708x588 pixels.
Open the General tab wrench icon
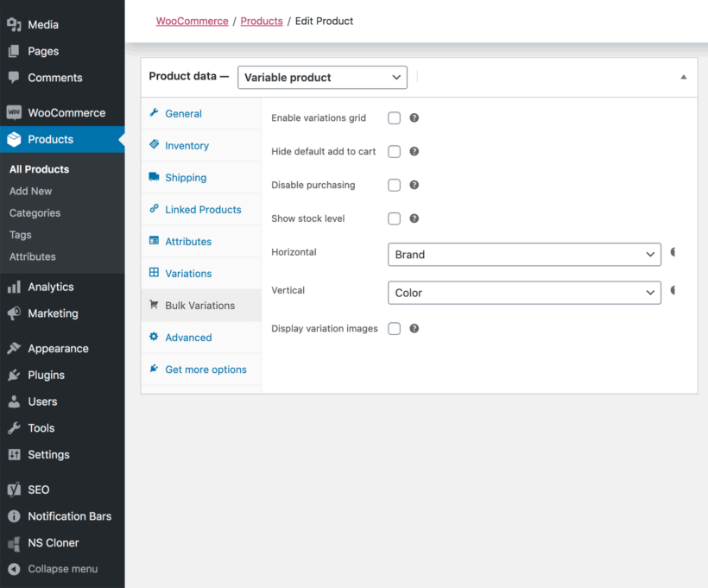[155, 113]
